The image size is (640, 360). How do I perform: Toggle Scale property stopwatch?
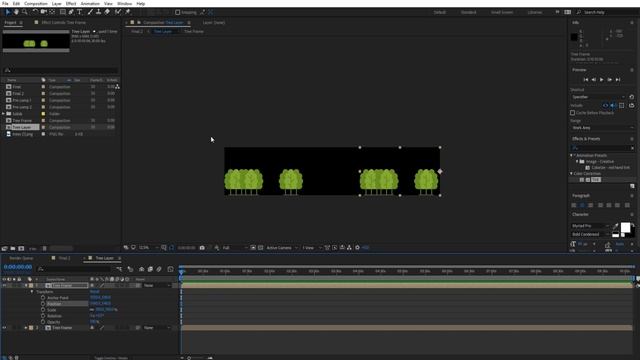[43, 310]
